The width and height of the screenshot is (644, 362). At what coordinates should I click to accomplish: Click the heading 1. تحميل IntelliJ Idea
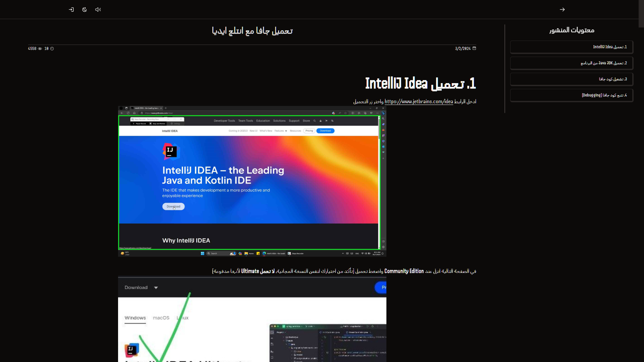point(421,83)
